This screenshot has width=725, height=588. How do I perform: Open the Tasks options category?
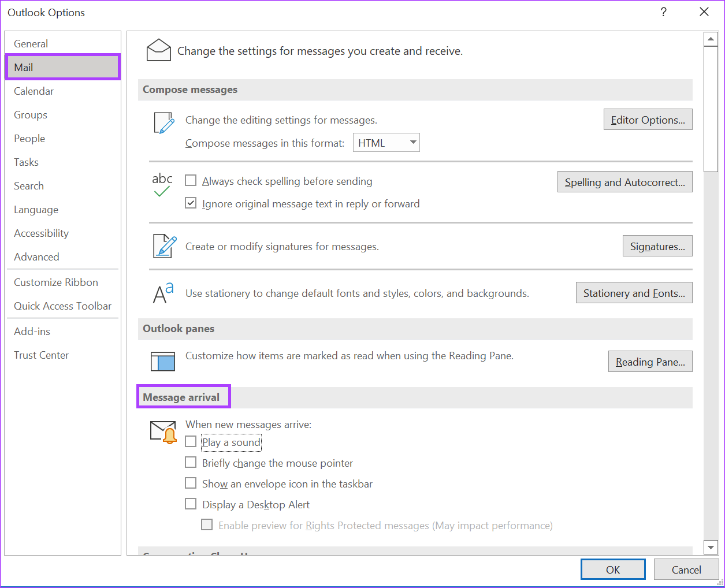62,162
